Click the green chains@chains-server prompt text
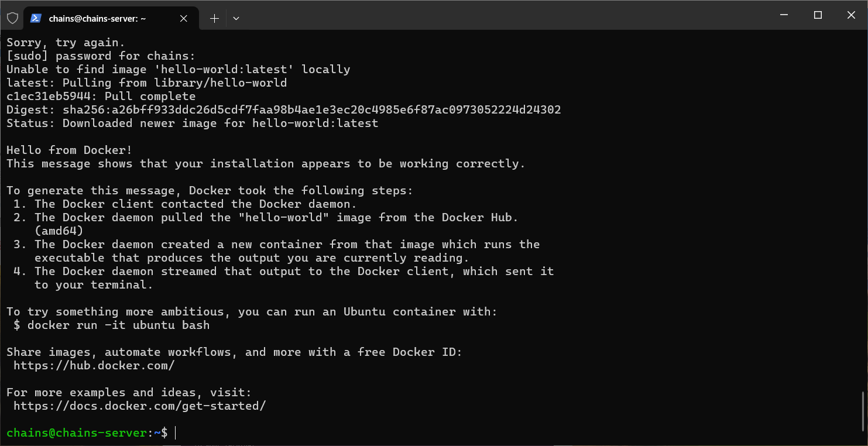 coord(76,433)
